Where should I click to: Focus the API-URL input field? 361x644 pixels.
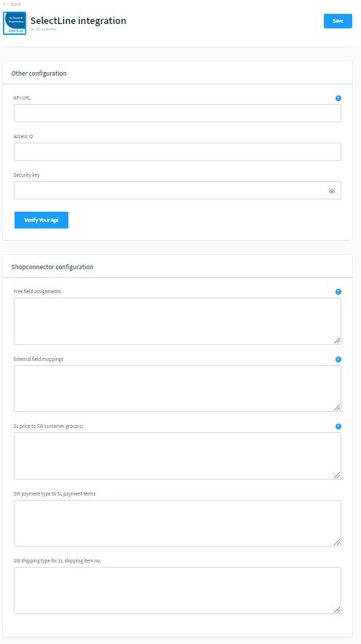click(x=178, y=113)
